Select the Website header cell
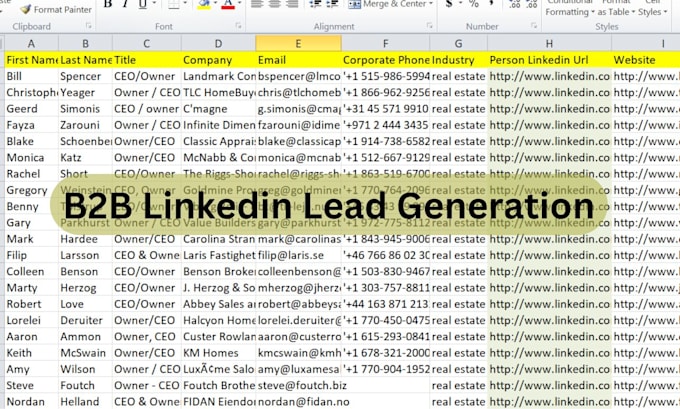The image size is (680, 409). point(646,60)
